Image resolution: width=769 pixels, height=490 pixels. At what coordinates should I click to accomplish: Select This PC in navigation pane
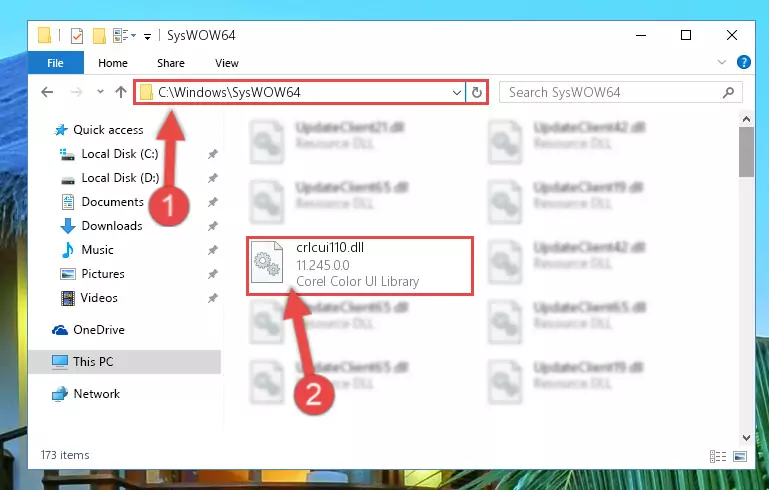tap(125, 362)
